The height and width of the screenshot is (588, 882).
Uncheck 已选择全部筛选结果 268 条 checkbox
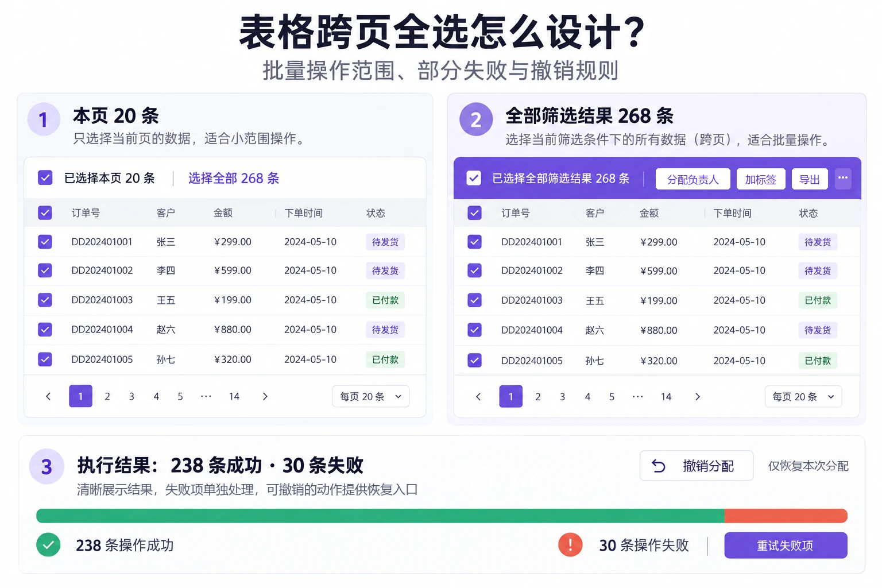[474, 178]
